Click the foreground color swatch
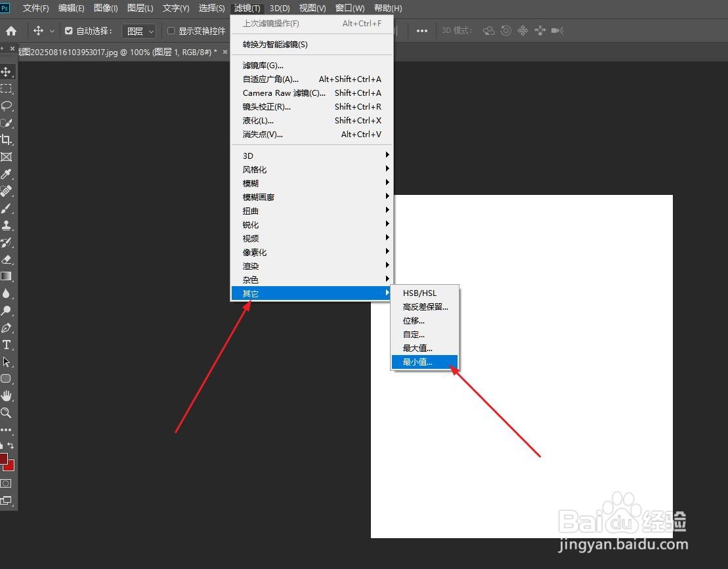728x569 pixels. (3, 459)
